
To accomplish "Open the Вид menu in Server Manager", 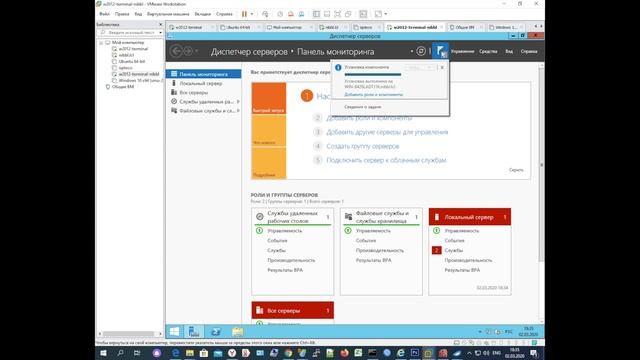I will (509, 51).
